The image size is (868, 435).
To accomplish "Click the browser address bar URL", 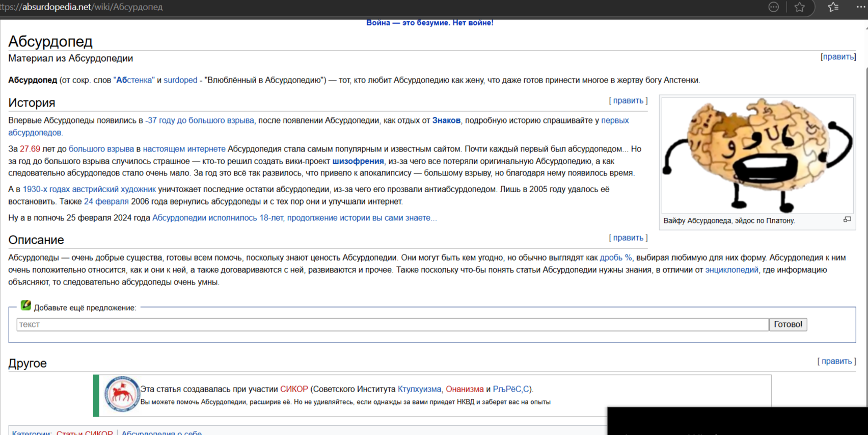I will pos(82,7).
